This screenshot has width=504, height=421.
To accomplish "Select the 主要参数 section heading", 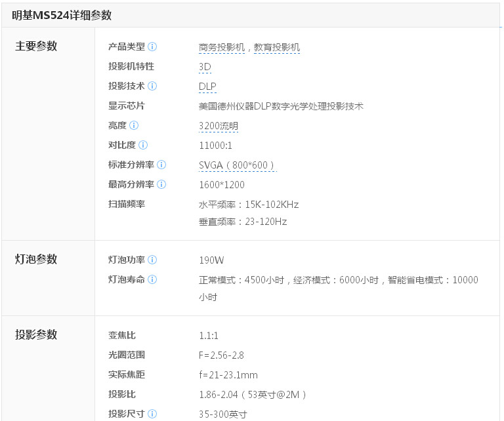I will (36, 46).
